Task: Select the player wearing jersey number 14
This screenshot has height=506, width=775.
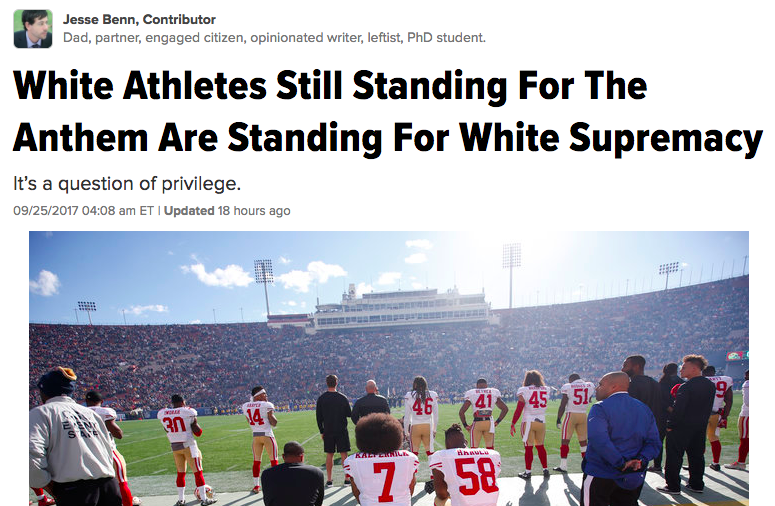Action: (260, 437)
